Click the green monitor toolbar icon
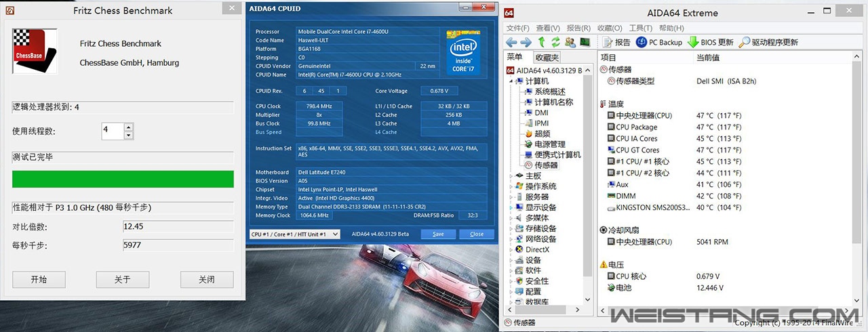The width and height of the screenshot is (868, 332). (x=584, y=42)
